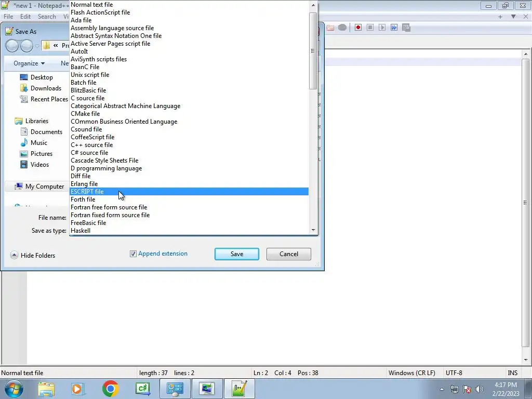Show hidden system tray icons
The image size is (532, 399).
coord(442,389)
